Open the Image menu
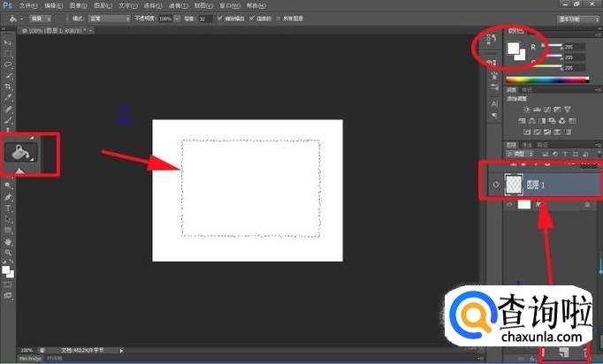 pos(79,6)
